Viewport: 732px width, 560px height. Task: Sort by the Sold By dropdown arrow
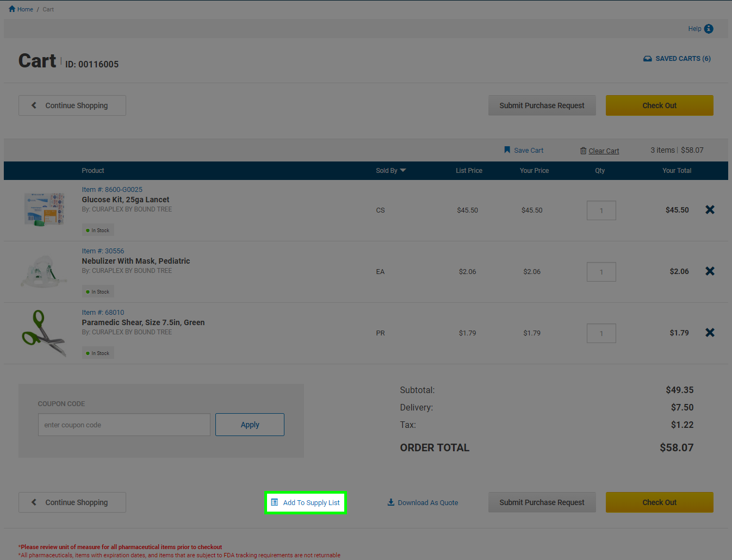pos(403,171)
